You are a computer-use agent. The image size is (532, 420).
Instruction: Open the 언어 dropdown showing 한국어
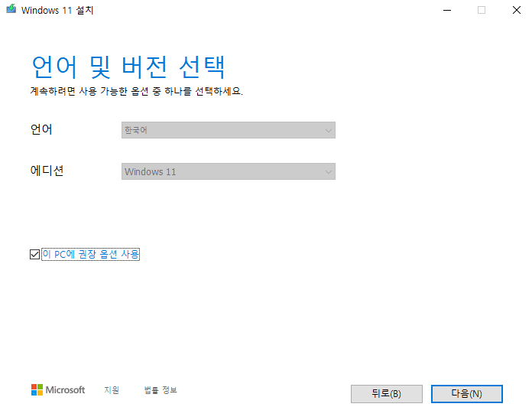(229, 130)
